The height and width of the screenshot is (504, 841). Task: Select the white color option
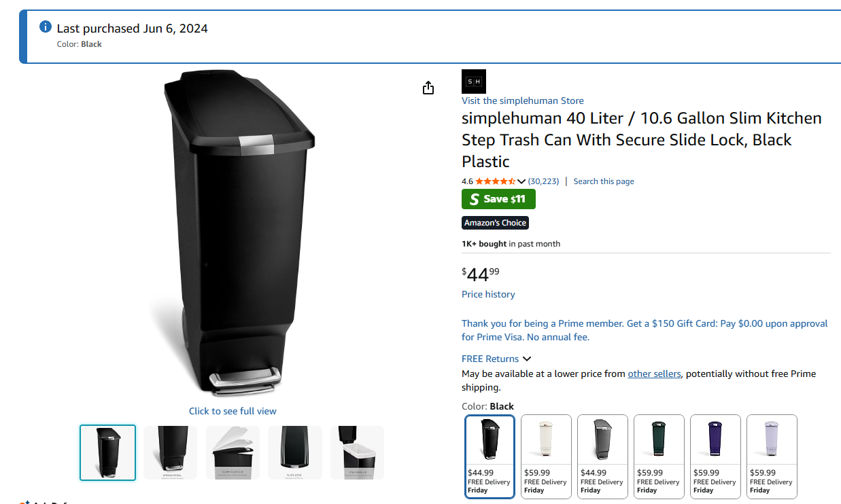(x=546, y=456)
